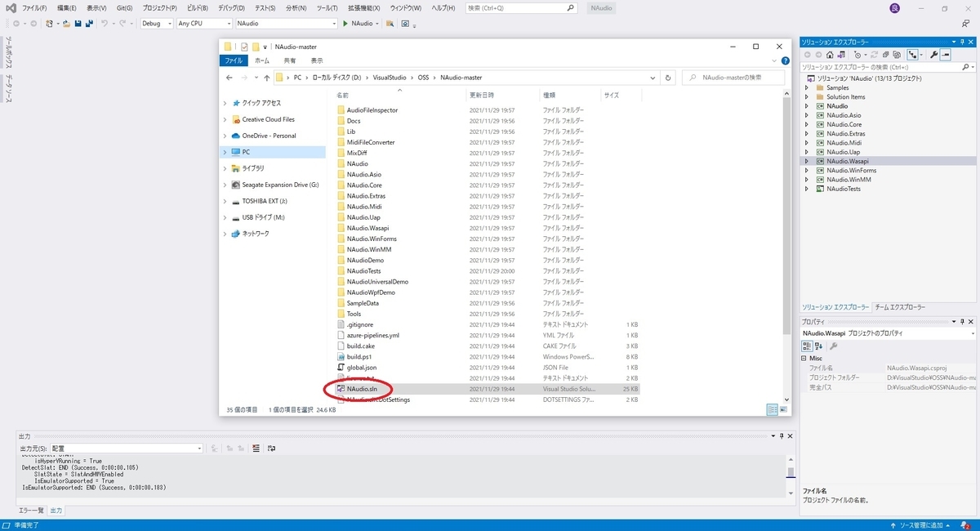Expand NAudio.Core project node
The height and width of the screenshot is (531, 980).
point(808,124)
